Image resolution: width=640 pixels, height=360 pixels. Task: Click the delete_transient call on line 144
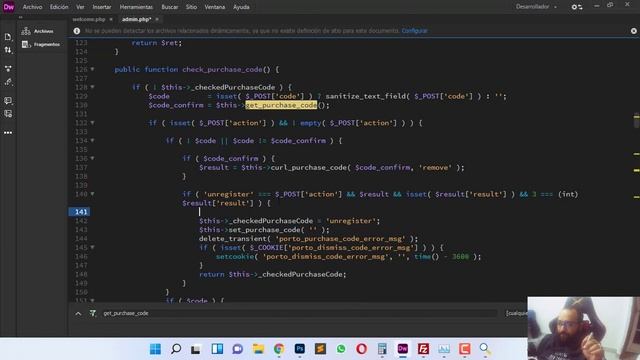(x=232, y=239)
